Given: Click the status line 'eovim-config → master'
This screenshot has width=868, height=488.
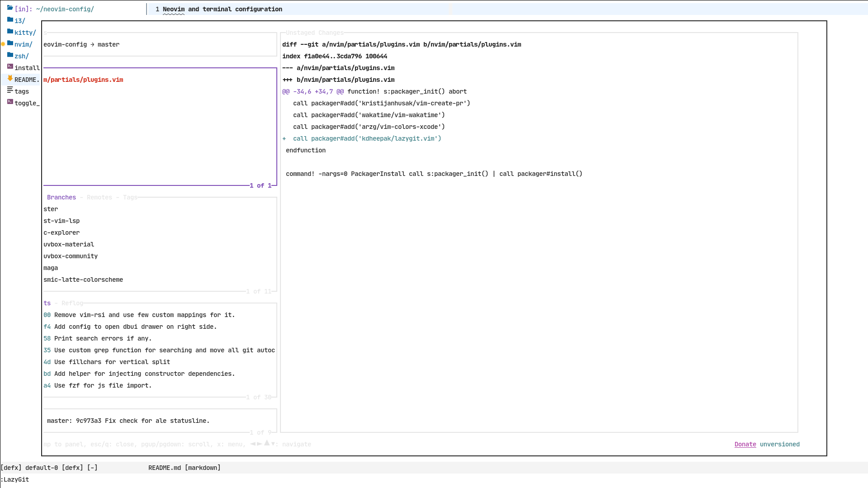Looking at the screenshot, I should [81, 44].
